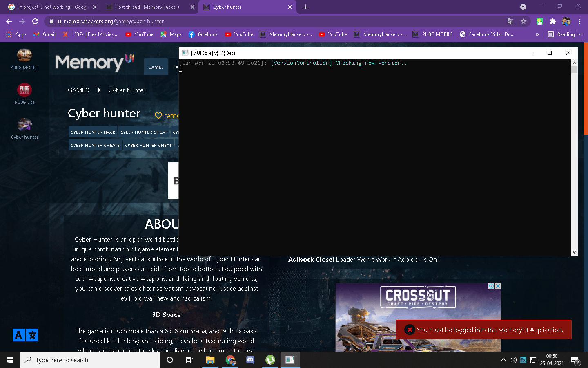Screen dimensions: 588x368
Task: Open a new browser tab
Action: point(305,7)
